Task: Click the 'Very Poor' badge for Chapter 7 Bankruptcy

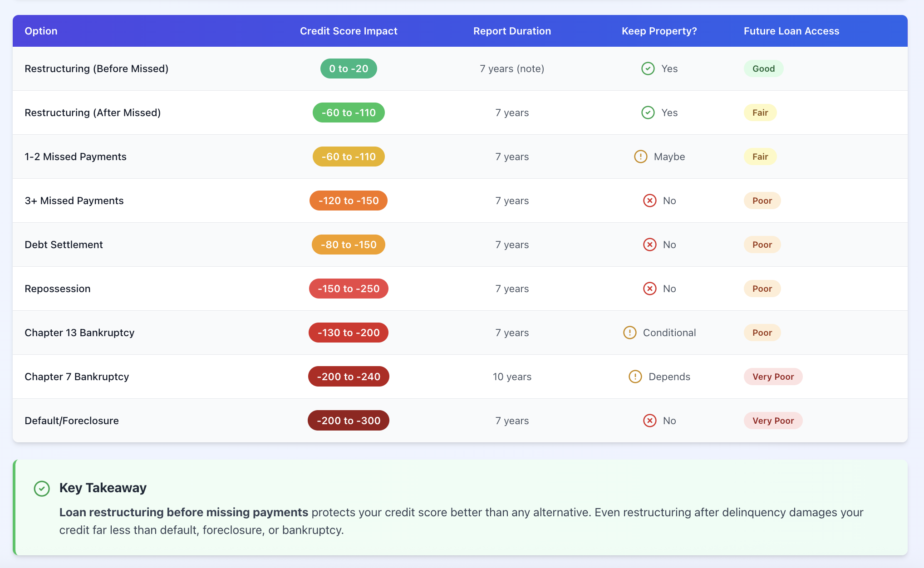Action: 773,377
